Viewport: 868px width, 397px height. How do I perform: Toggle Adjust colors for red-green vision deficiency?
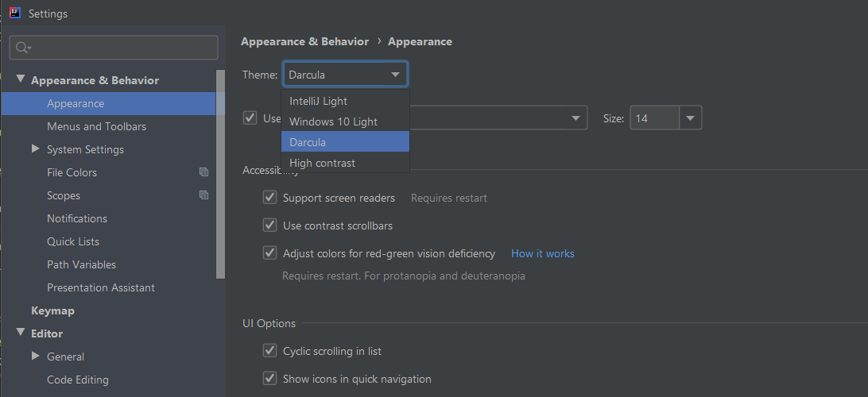[x=269, y=252]
